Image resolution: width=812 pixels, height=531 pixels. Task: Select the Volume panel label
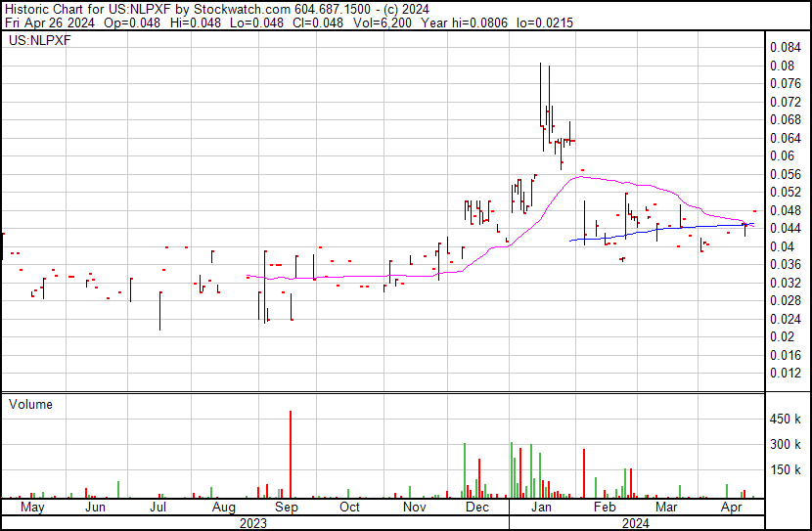pos(30,404)
